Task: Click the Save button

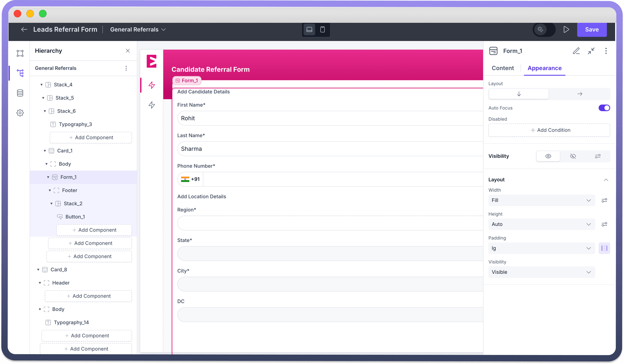Action: pos(592,29)
